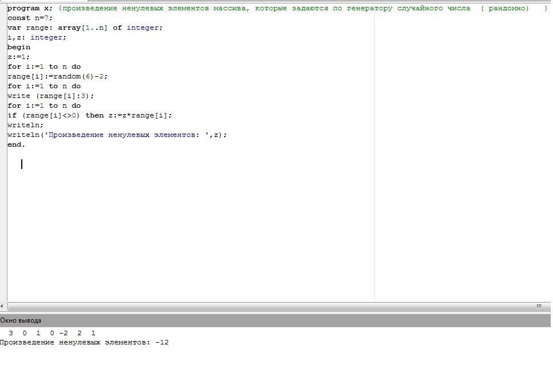Screen dimensions: 553x392
Task: Click the "const n=7;" line
Action: coord(30,18)
